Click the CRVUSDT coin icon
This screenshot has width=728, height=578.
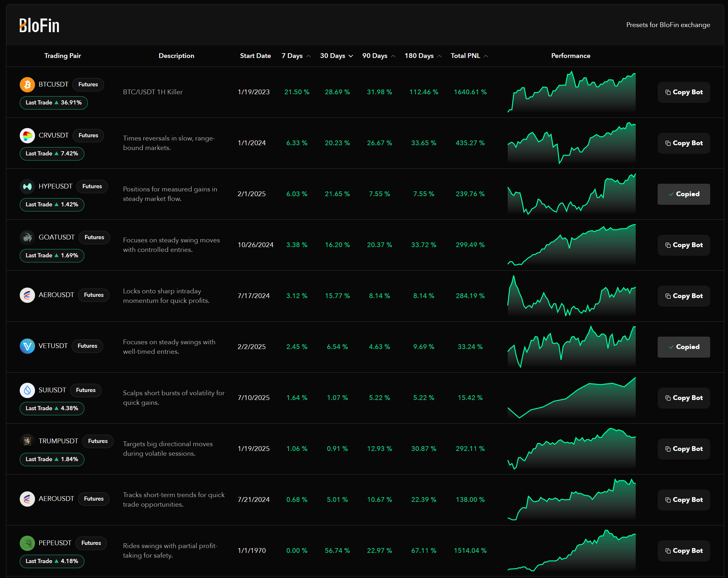pos(27,135)
